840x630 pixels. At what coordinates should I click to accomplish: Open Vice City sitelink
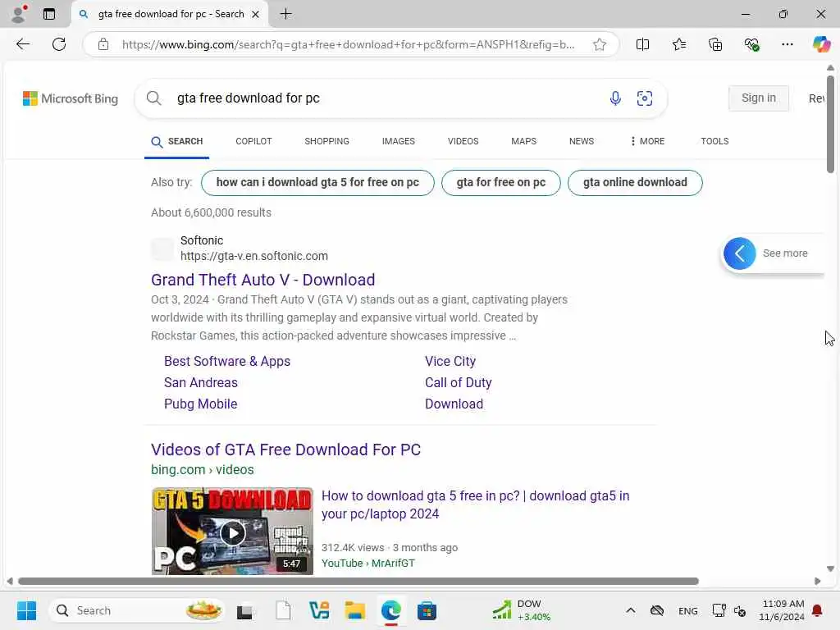pos(450,362)
